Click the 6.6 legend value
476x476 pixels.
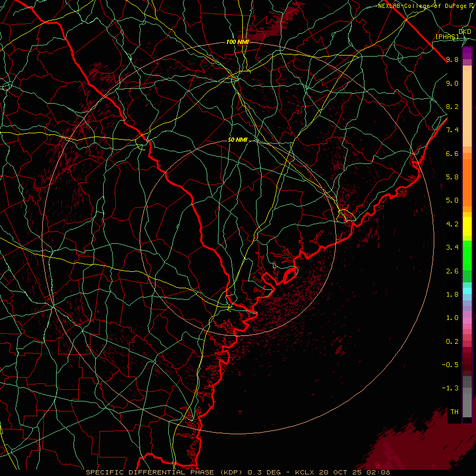(x=452, y=153)
